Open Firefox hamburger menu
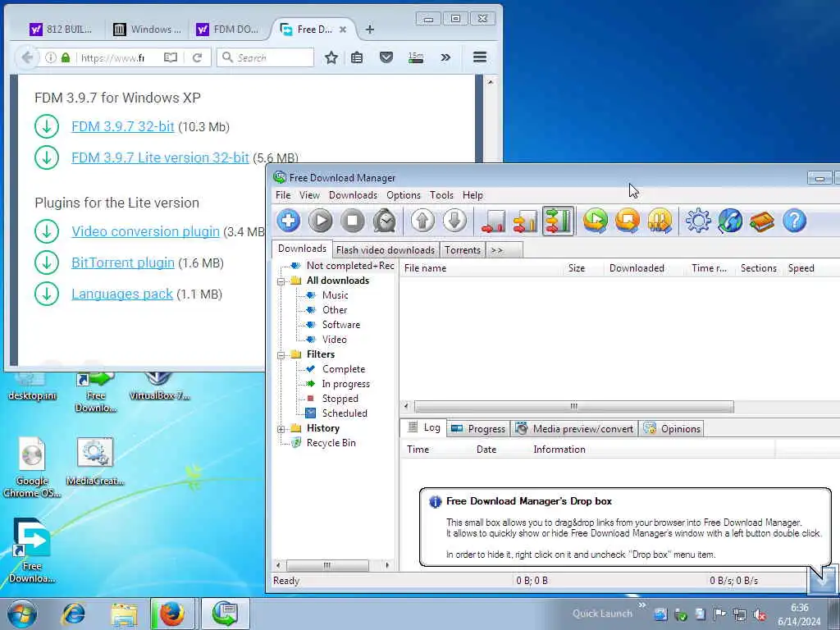Image resolution: width=840 pixels, height=630 pixels. point(480,57)
